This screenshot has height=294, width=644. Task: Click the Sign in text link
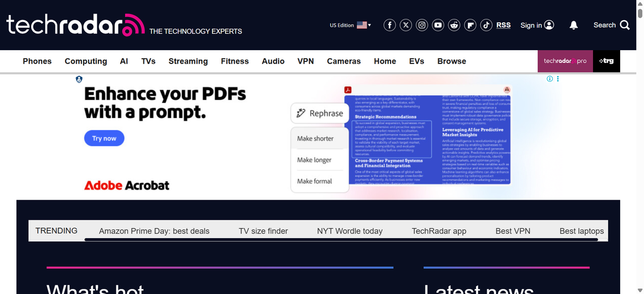pos(531,25)
